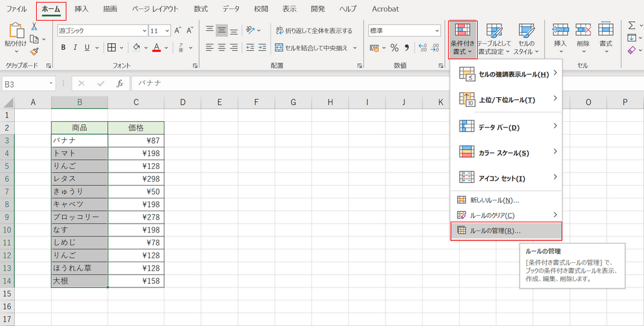Click the Copy icon in clipboard group
This screenshot has width=644, height=326.
35,39
